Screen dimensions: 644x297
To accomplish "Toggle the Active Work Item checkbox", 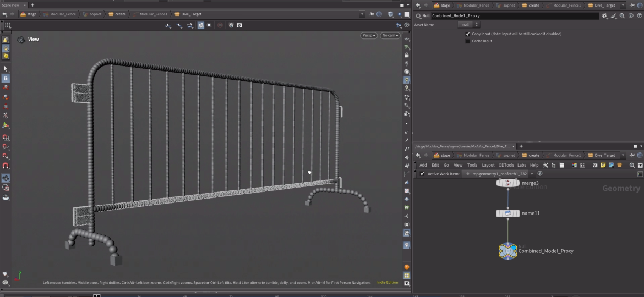I will [422, 174].
